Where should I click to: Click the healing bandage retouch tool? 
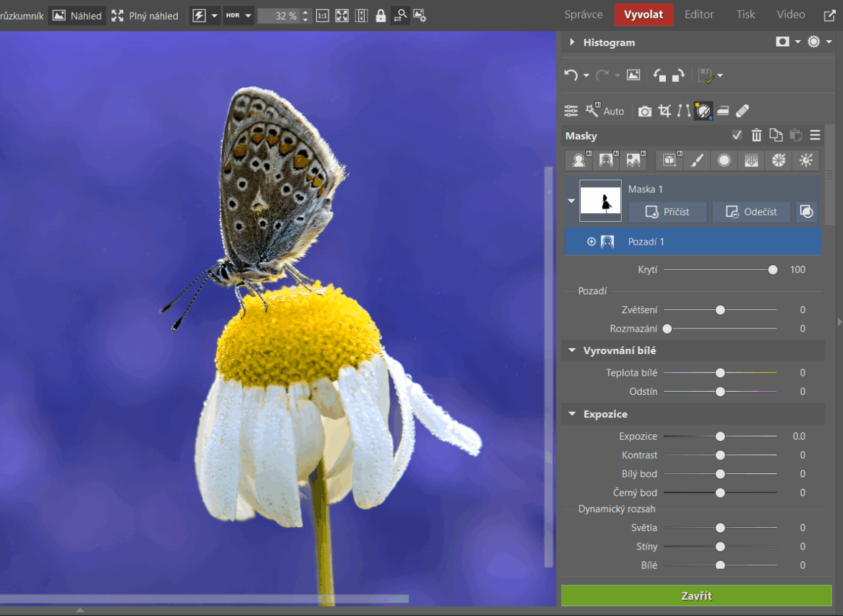(742, 111)
